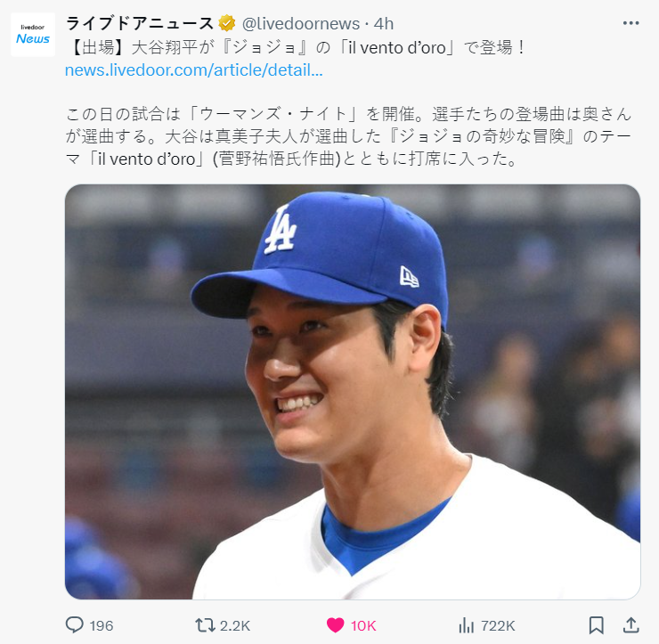Click the 4h timestamp
Screen dimensions: 659x644
384,24
